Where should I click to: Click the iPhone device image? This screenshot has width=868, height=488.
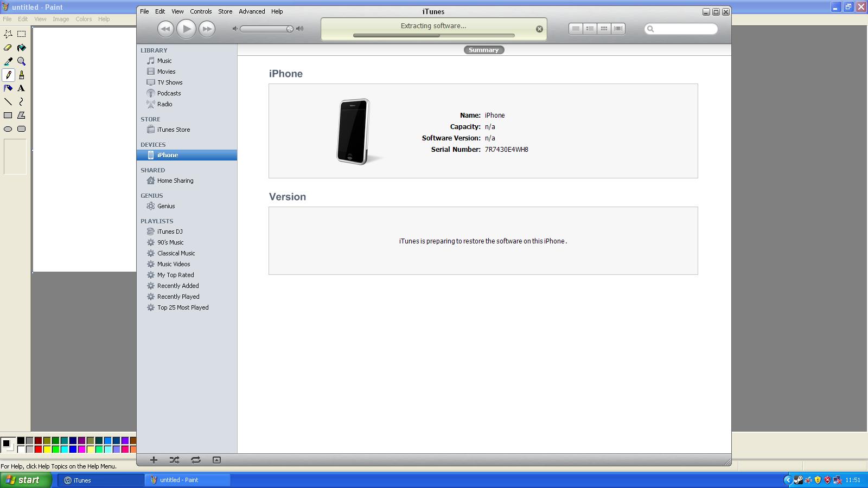coord(354,131)
